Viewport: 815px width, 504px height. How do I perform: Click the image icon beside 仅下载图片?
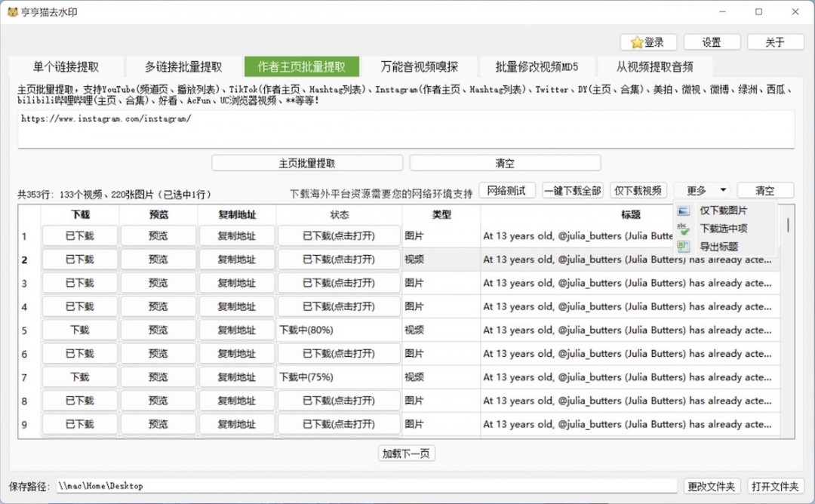pyautogui.click(x=683, y=211)
